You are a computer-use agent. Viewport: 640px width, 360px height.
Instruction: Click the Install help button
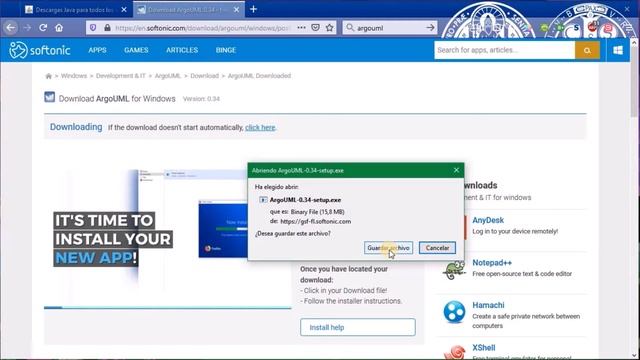[358, 327]
